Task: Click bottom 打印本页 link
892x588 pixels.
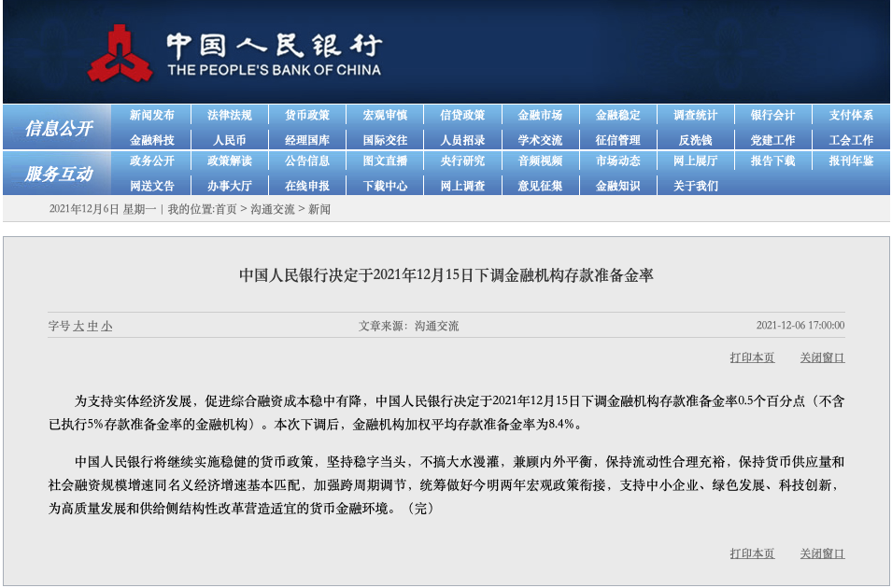Action: tap(752, 553)
